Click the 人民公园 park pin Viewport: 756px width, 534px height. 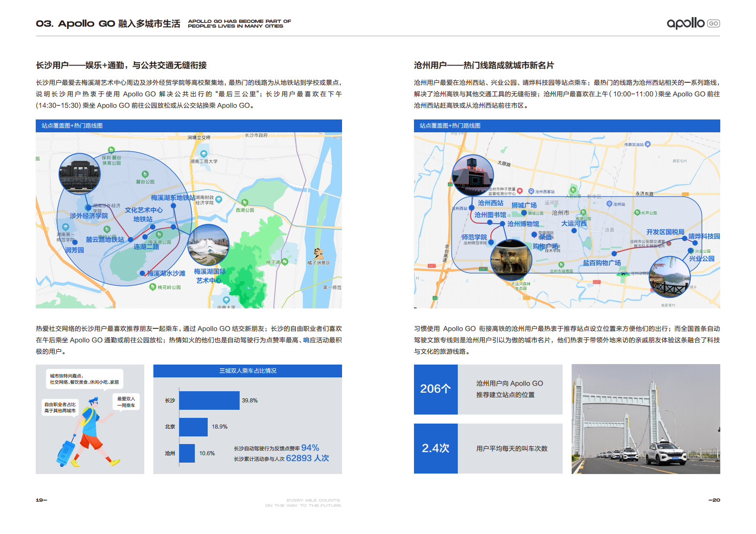(x=573, y=189)
